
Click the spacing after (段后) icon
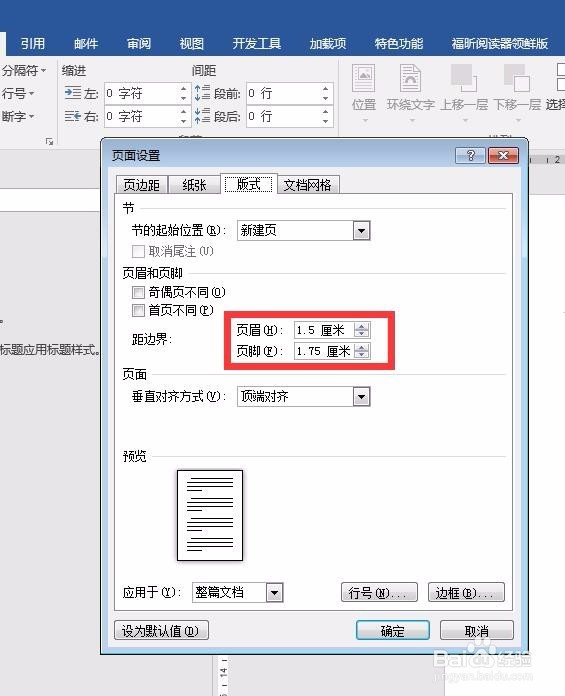point(202,116)
